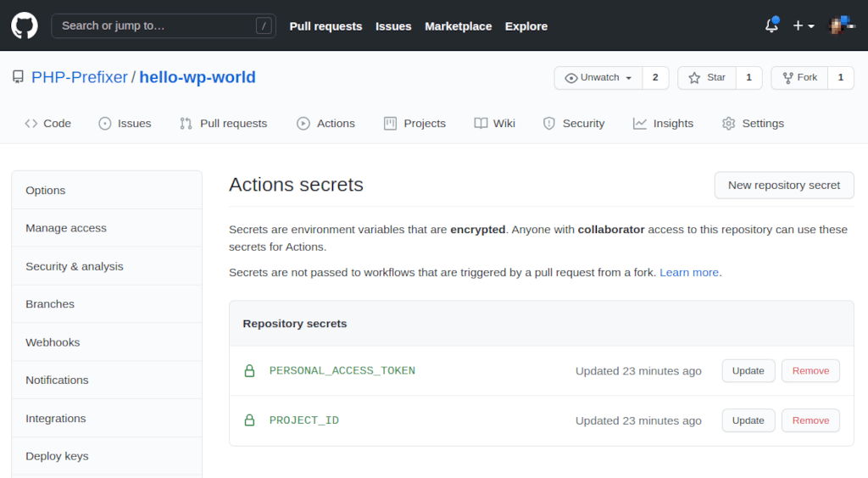The image size is (868, 478).
Task: Click the lock icon beside PERSONAL_ACCESS_TOKEN
Action: pos(249,371)
